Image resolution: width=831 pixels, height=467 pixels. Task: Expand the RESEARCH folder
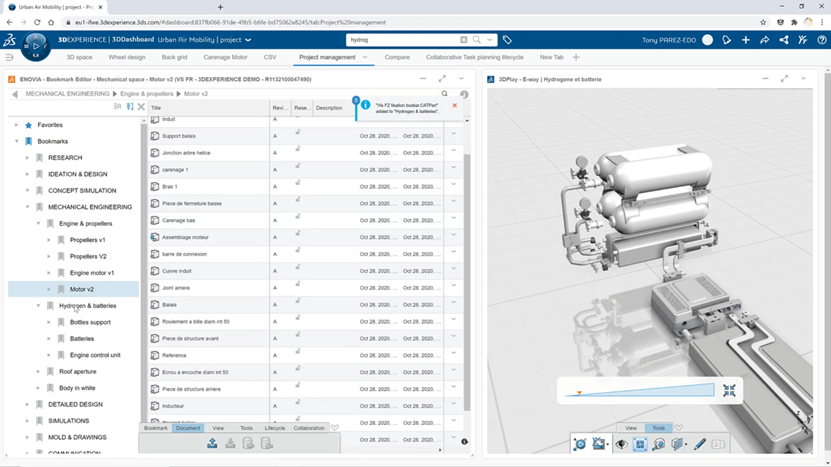28,158
